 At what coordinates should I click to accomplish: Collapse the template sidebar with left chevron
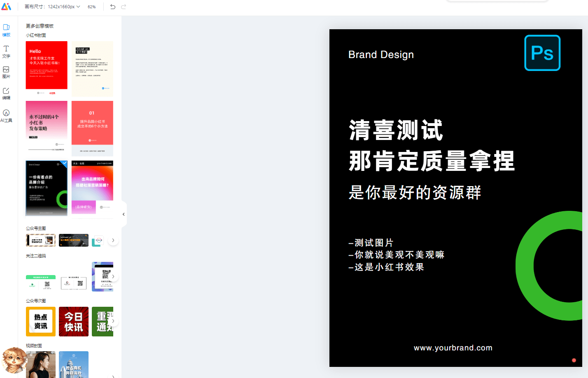point(123,214)
